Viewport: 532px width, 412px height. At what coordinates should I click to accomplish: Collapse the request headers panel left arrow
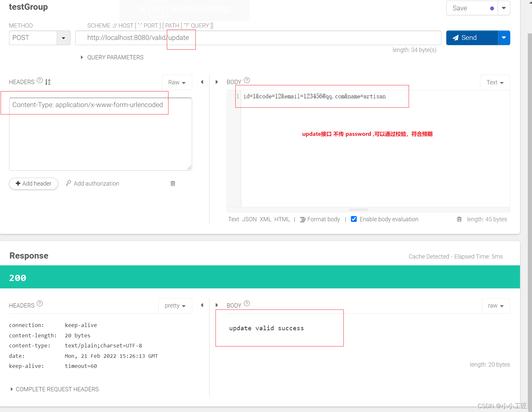point(202,82)
